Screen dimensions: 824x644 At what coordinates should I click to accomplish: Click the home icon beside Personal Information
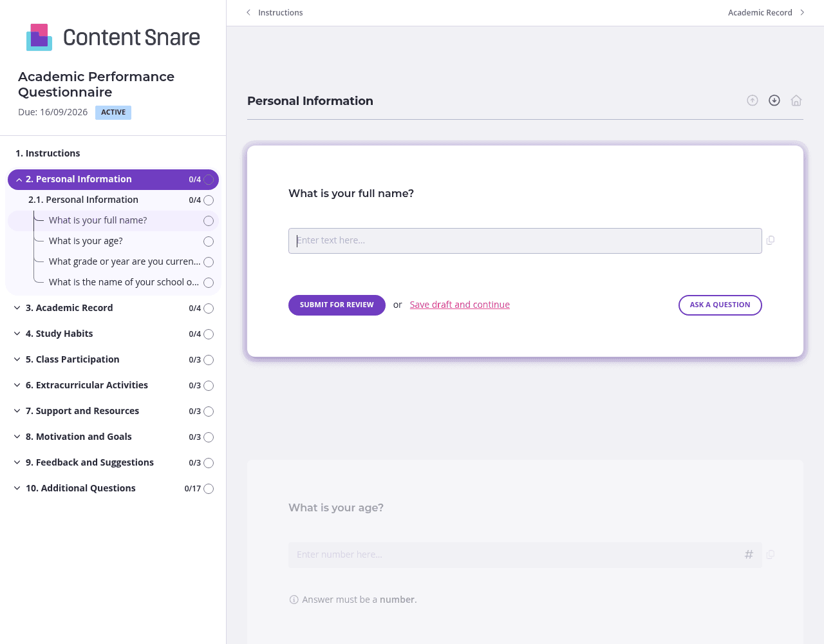[x=796, y=100]
